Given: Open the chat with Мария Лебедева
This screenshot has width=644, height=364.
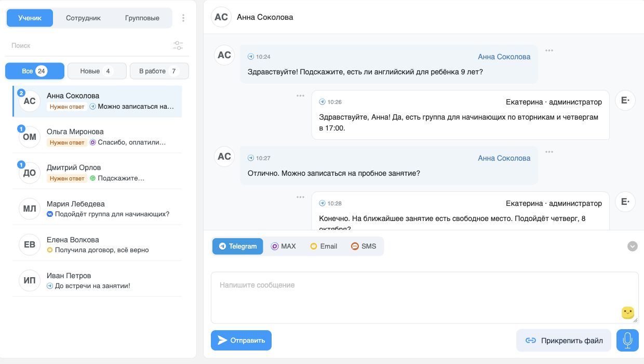Looking at the screenshot, I should 97,209.
